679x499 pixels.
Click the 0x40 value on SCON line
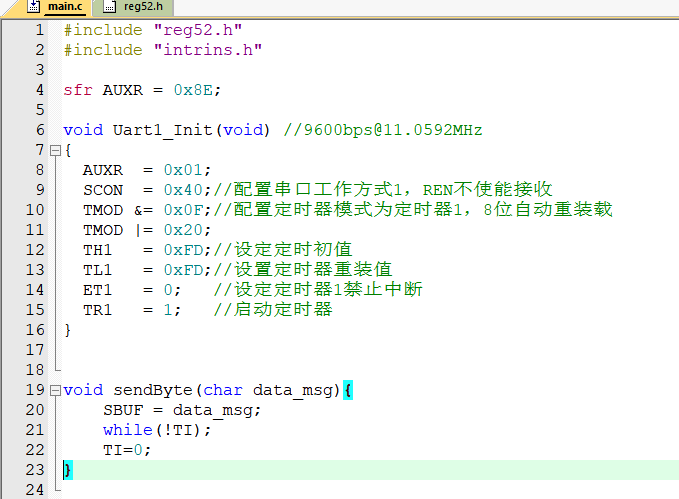click(183, 190)
